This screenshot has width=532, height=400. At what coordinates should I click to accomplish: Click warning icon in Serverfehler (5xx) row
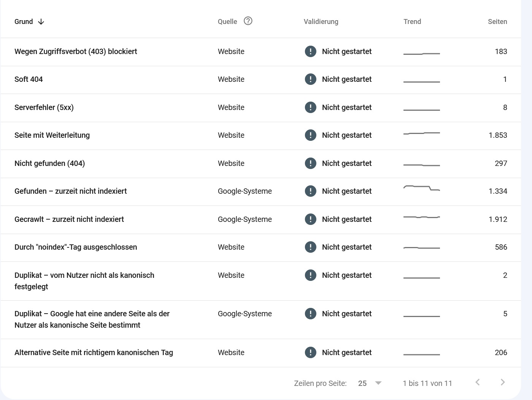click(x=310, y=107)
